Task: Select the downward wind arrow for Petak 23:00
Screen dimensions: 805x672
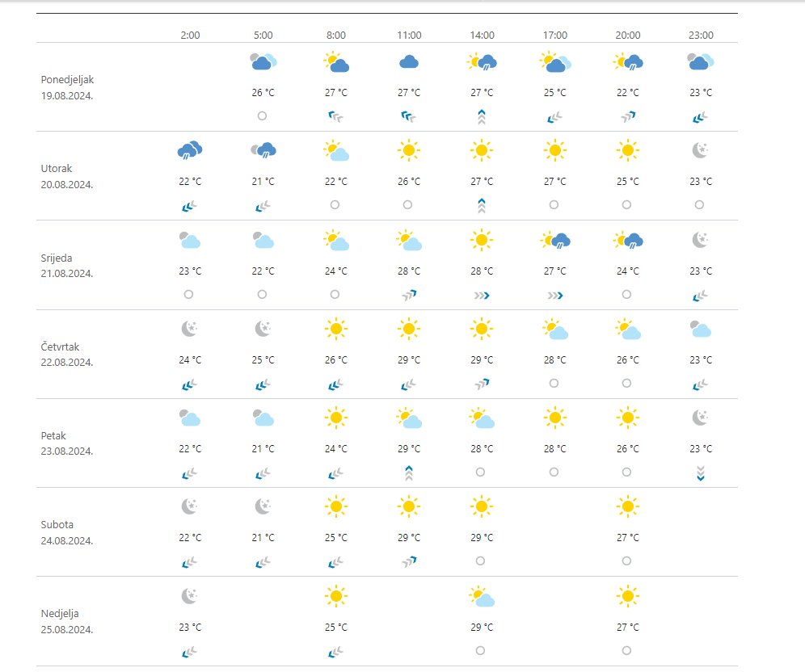Action: [x=701, y=472]
